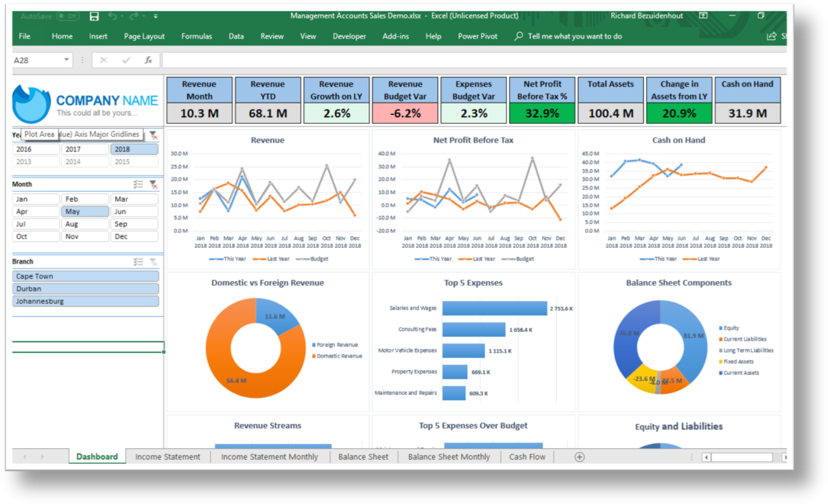The image size is (828, 504).
Task: Click the Cancel (X) icon in the formula bar
Action: (103, 60)
